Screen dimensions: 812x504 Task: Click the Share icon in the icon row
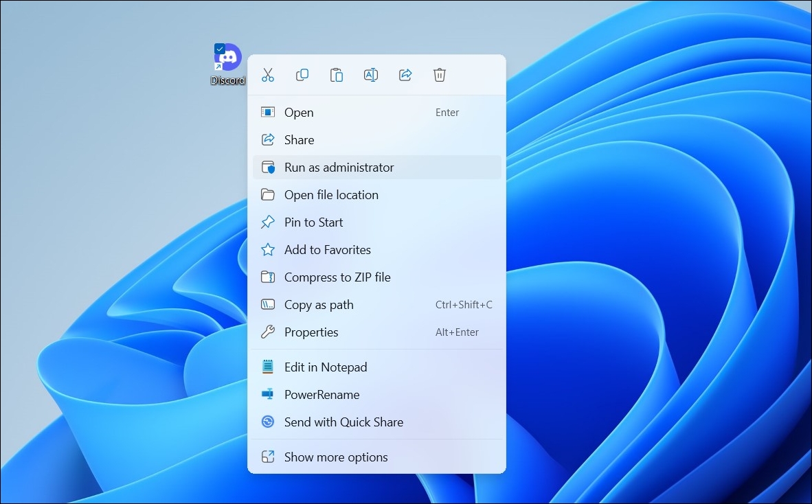pyautogui.click(x=405, y=75)
